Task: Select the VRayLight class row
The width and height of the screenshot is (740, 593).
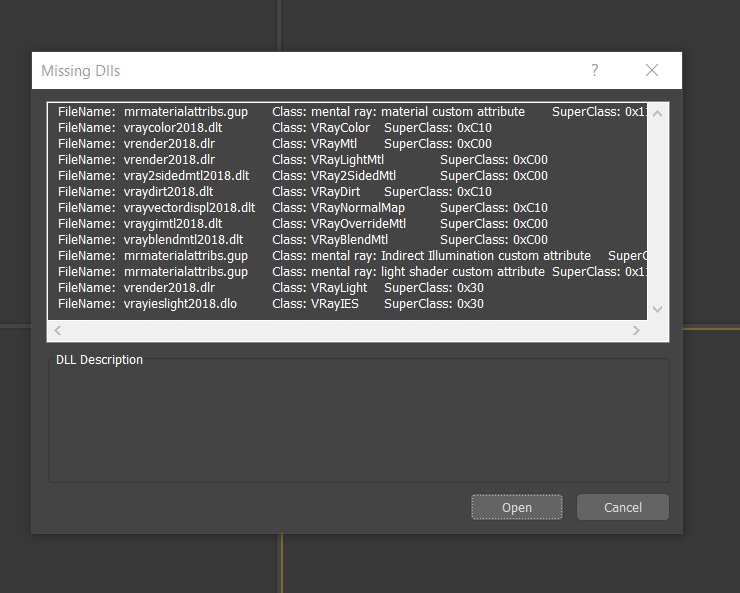Action: [x=348, y=288]
